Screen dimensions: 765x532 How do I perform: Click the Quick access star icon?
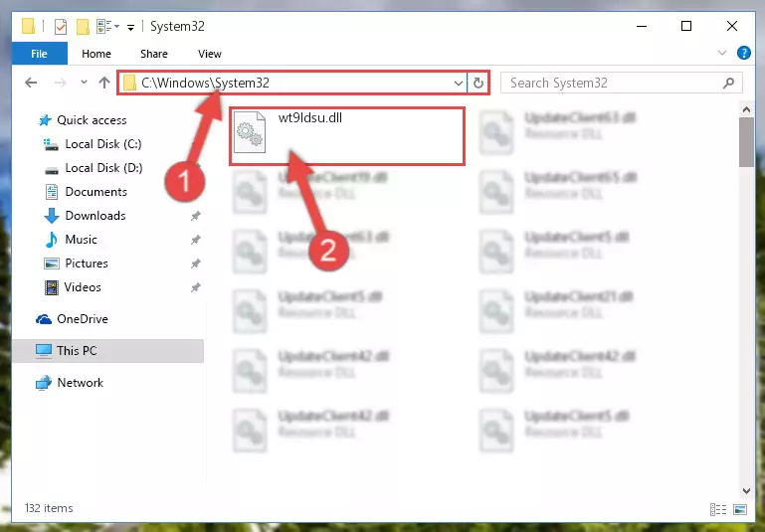tap(45, 120)
